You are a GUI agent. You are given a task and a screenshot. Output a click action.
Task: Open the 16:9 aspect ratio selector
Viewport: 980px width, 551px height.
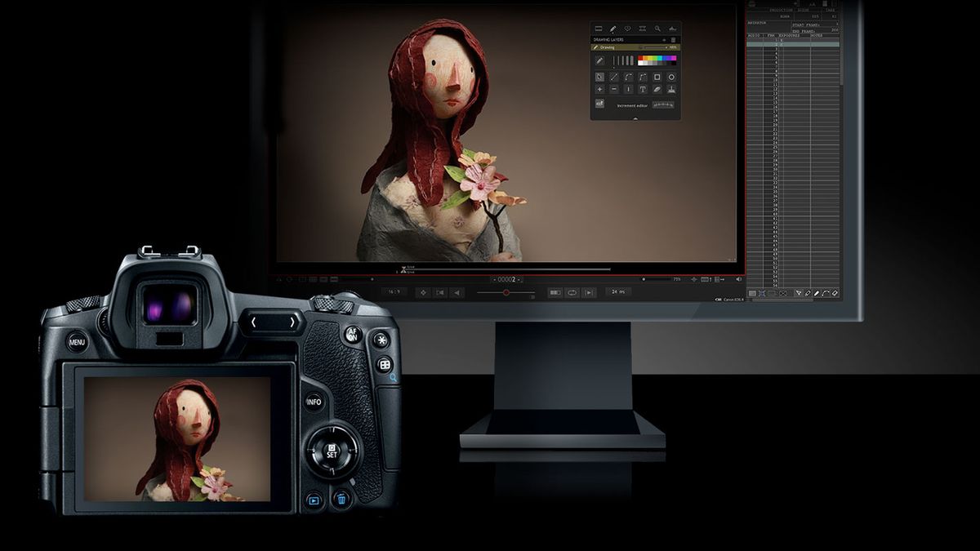pos(394,291)
